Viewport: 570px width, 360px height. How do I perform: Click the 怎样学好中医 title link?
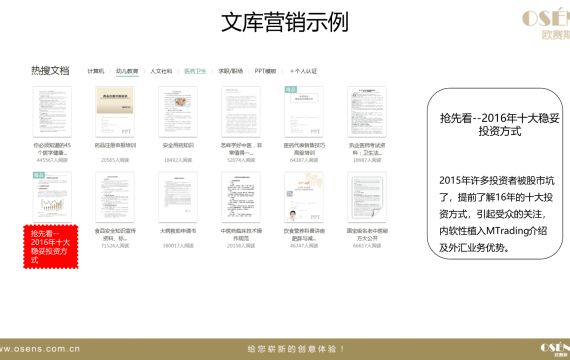241,149
